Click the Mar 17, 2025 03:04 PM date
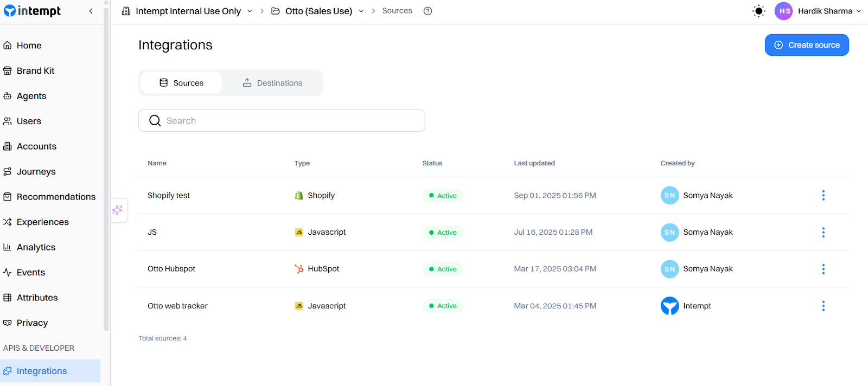This screenshot has height=386, width=868. pyautogui.click(x=555, y=269)
